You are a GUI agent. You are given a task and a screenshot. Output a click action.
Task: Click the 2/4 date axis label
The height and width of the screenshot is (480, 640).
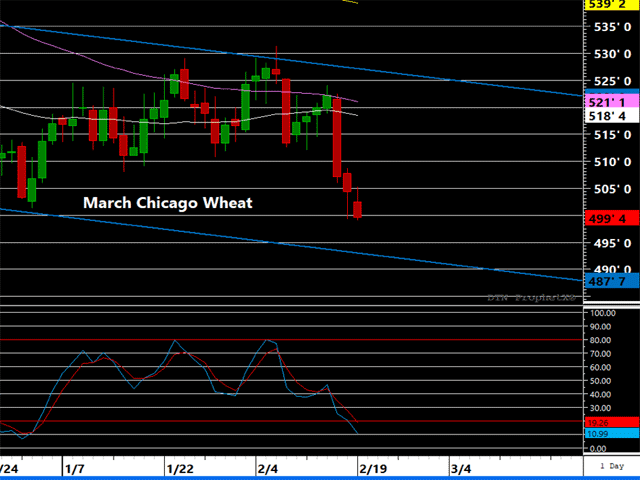pyautogui.click(x=268, y=468)
